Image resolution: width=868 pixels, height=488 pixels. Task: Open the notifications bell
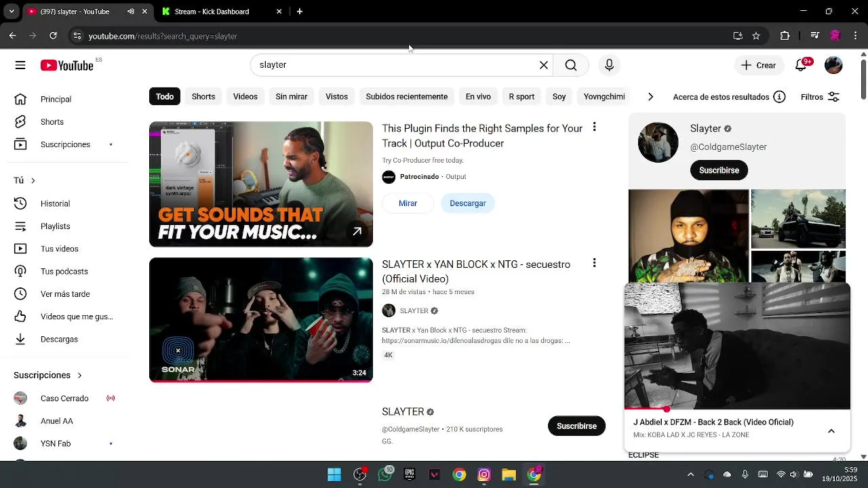pos(802,65)
